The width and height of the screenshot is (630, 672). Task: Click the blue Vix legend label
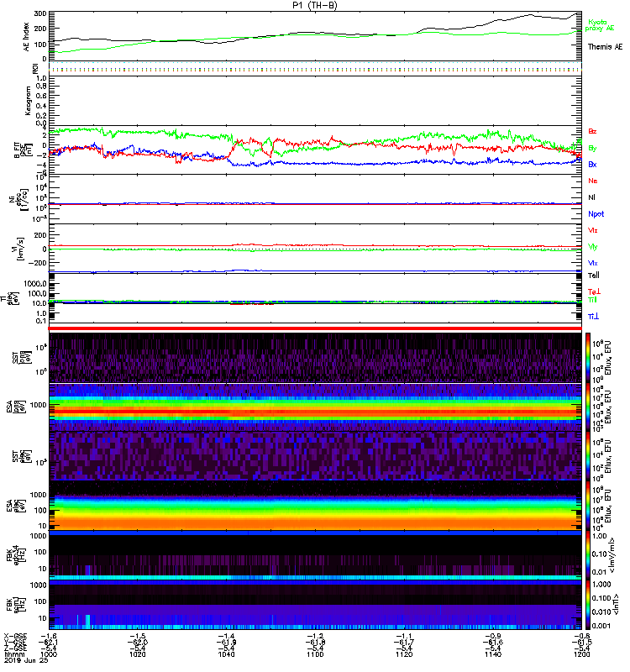click(592, 263)
